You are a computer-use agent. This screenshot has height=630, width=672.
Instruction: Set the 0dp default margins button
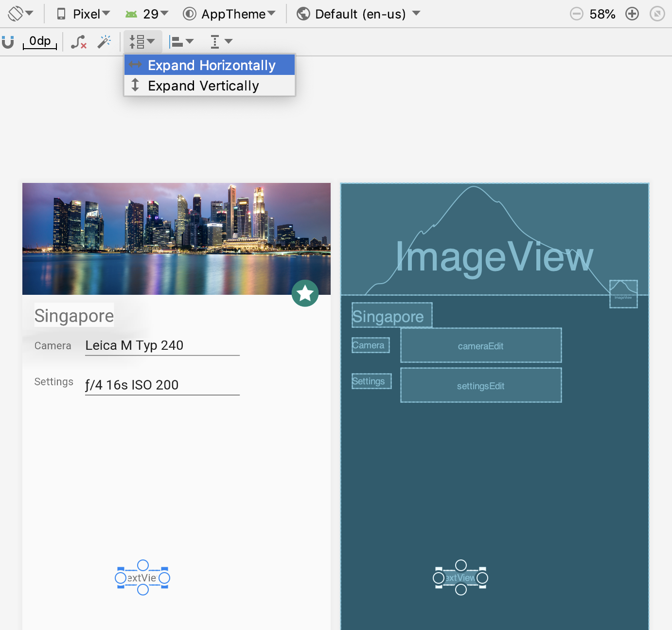point(40,42)
